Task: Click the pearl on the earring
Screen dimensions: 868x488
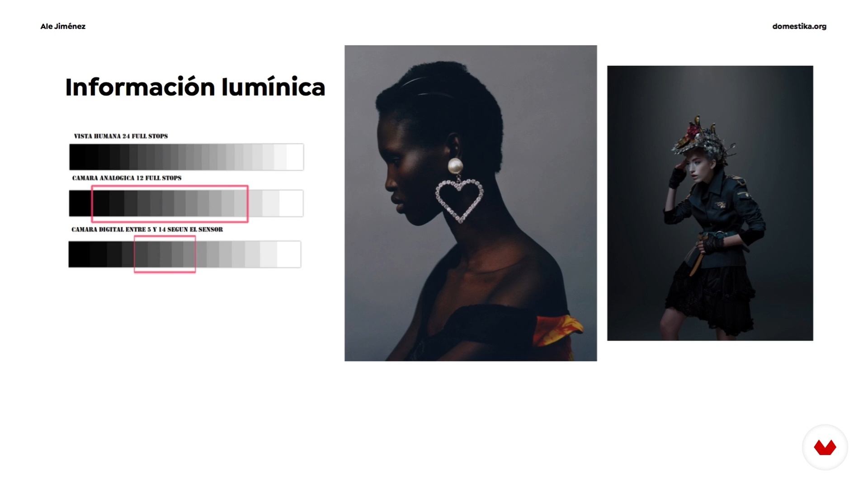Action: coord(456,166)
